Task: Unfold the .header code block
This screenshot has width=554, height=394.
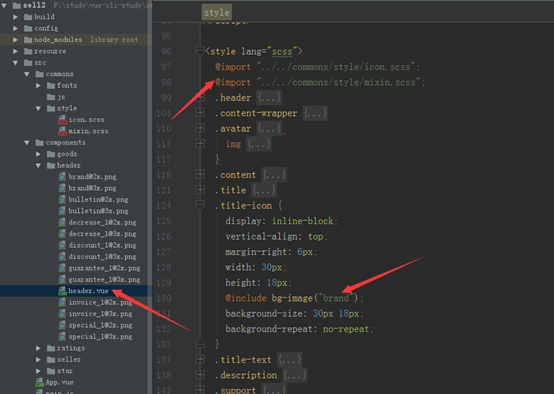Action: click(x=200, y=97)
